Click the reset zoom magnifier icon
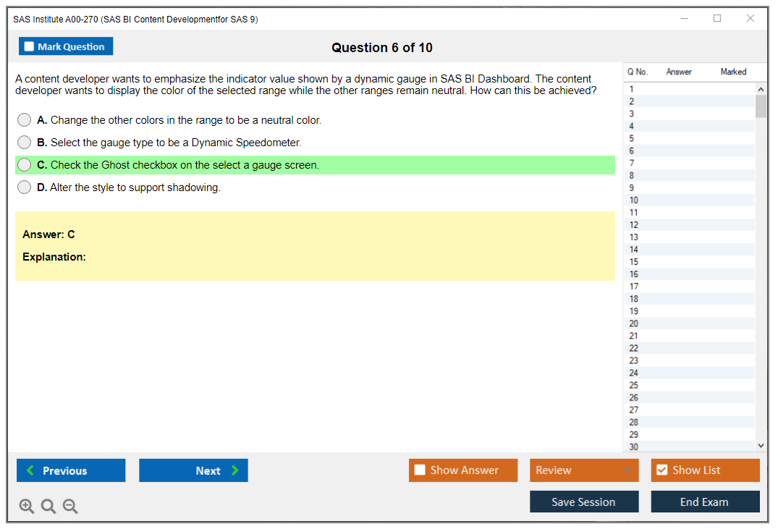The width and height of the screenshot is (778, 532). pyautogui.click(x=48, y=507)
